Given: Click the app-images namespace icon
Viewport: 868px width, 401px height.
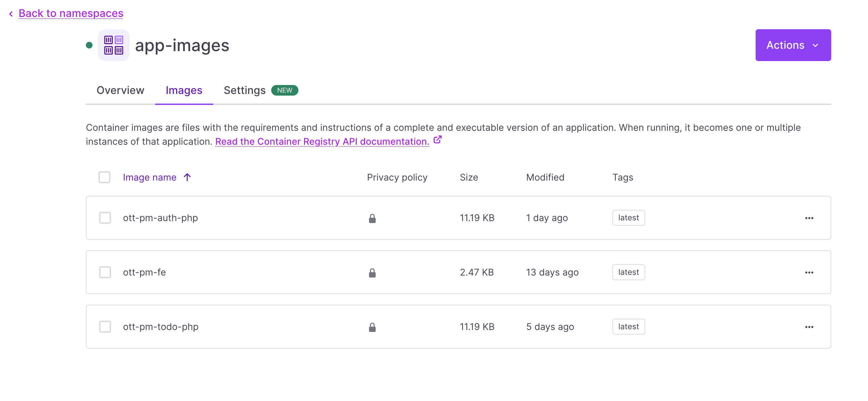Looking at the screenshot, I should (x=113, y=45).
